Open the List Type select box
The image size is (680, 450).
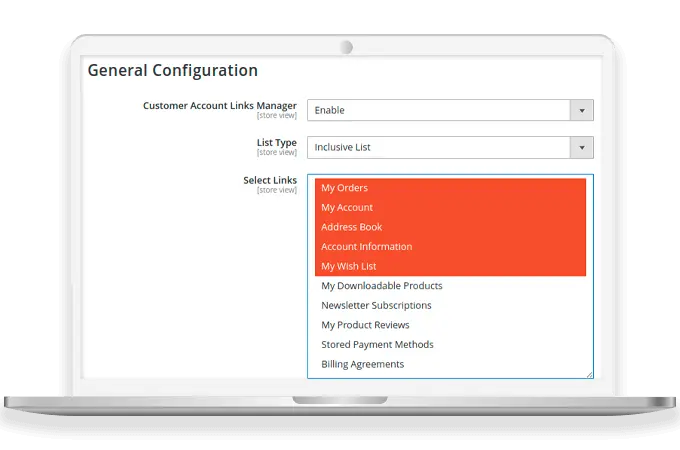(438, 147)
